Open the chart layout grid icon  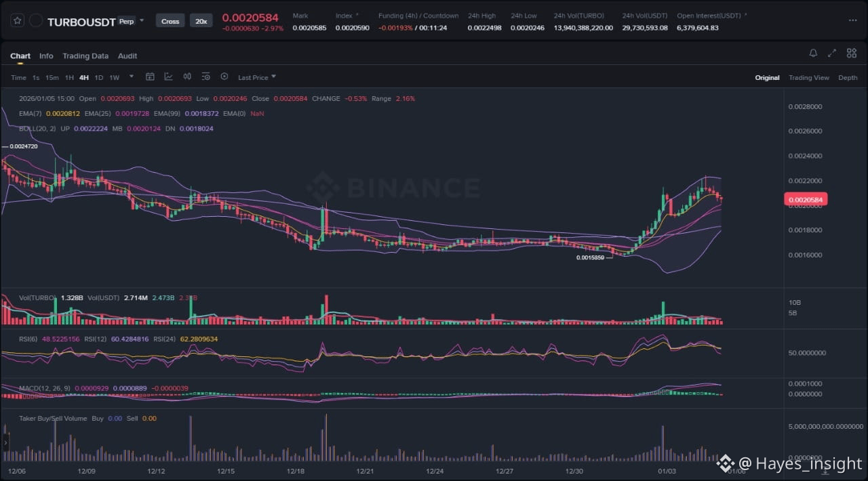tap(850, 54)
